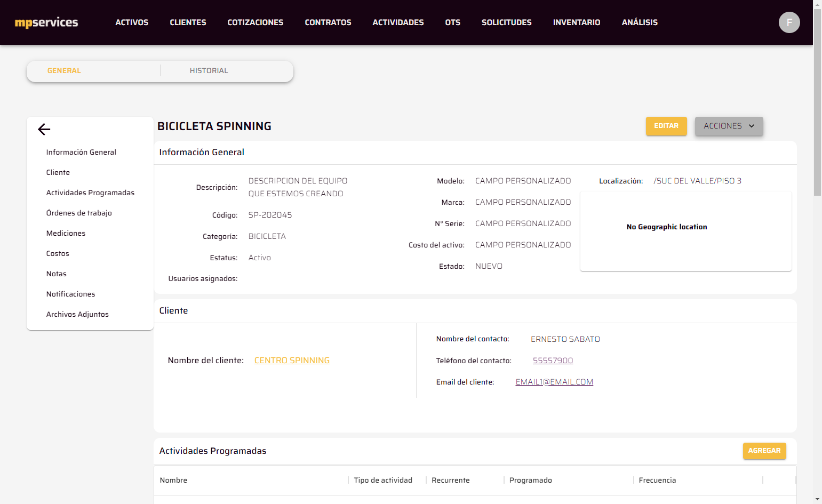Click EMAIL1@EMAIL.COM link
This screenshot has width=822, height=504.
(x=554, y=382)
